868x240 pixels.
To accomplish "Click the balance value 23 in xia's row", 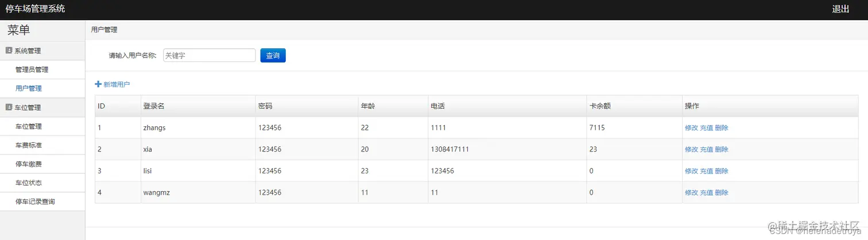I will tap(593, 149).
